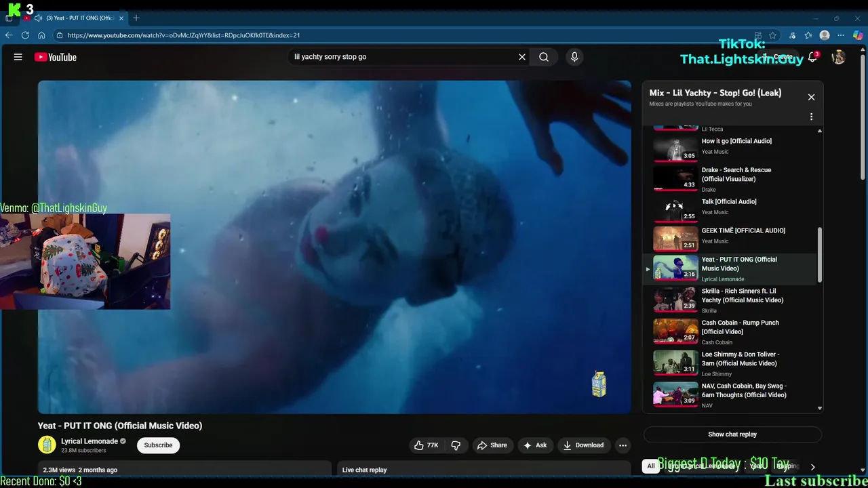This screenshot has width=868, height=488.
Task: Open Lyrical Lemonade channel avatar
Action: click(x=47, y=445)
